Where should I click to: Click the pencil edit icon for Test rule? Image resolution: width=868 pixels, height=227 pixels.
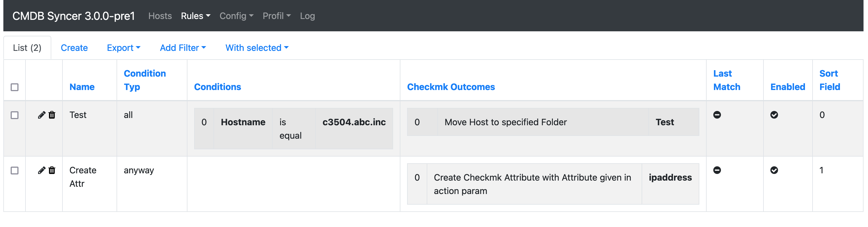(41, 115)
